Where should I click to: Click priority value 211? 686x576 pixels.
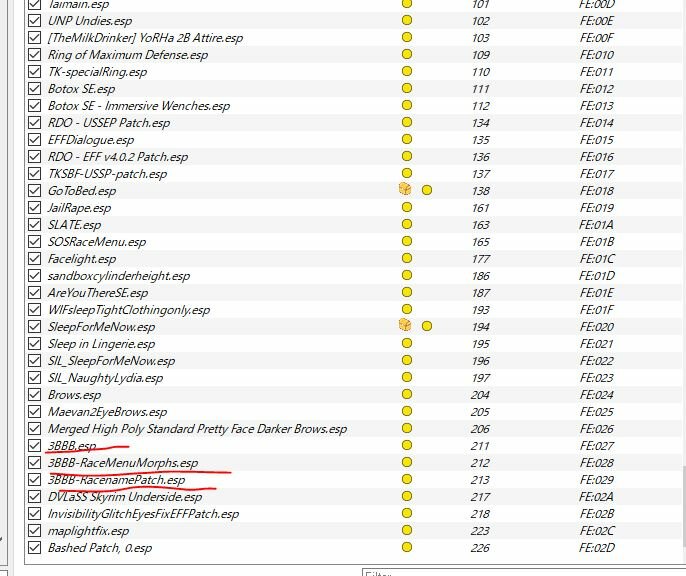[480, 446]
